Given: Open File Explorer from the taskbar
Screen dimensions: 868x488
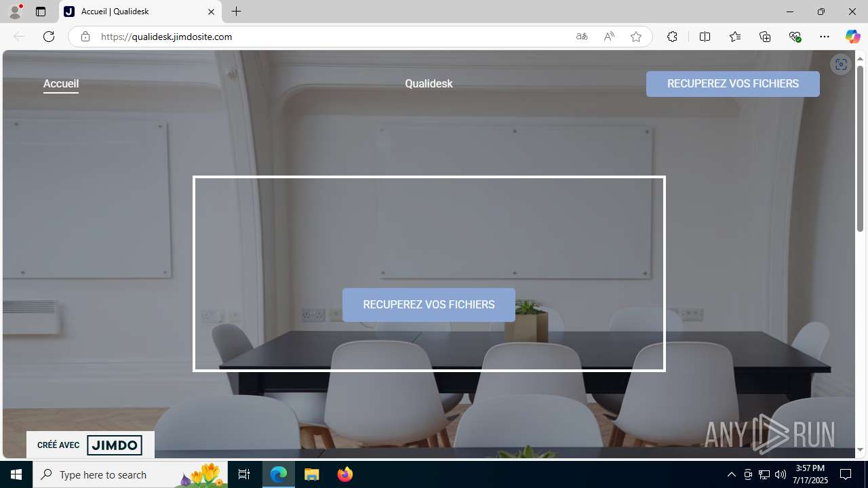Looking at the screenshot, I should click(311, 474).
